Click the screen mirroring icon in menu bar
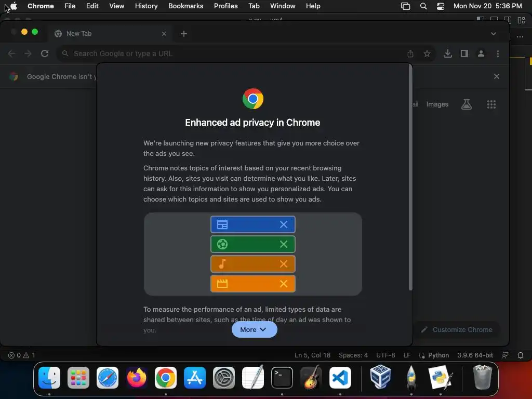This screenshot has width=532, height=399. click(x=405, y=6)
